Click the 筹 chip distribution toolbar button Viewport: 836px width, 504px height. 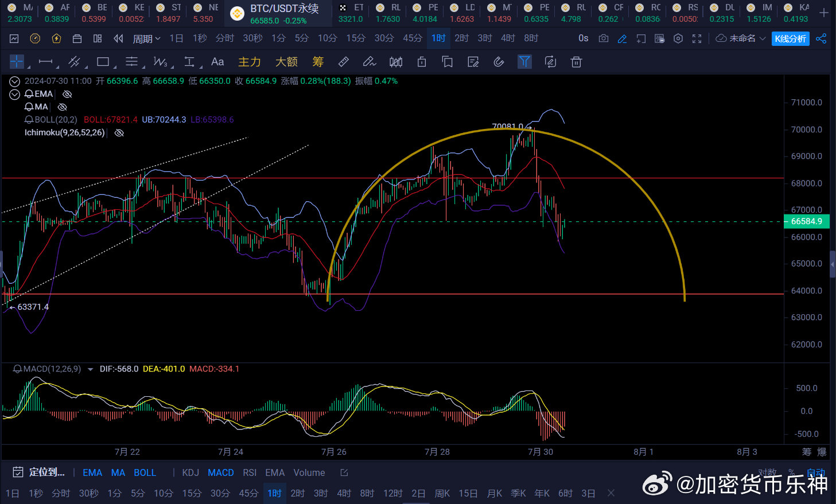(318, 62)
